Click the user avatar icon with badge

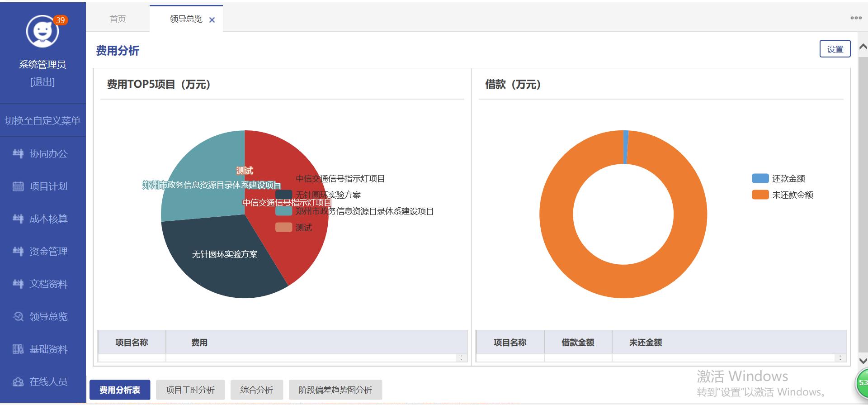(x=42, y=31)
